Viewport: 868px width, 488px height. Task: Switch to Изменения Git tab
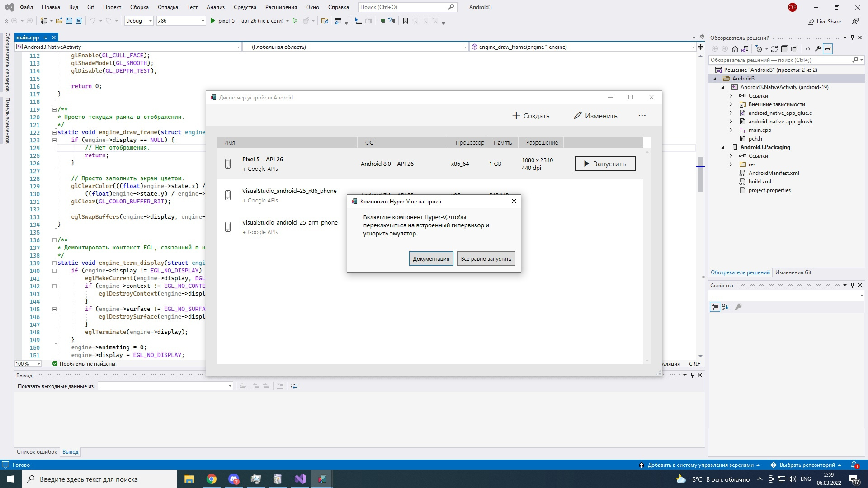[x=793, y=272]
